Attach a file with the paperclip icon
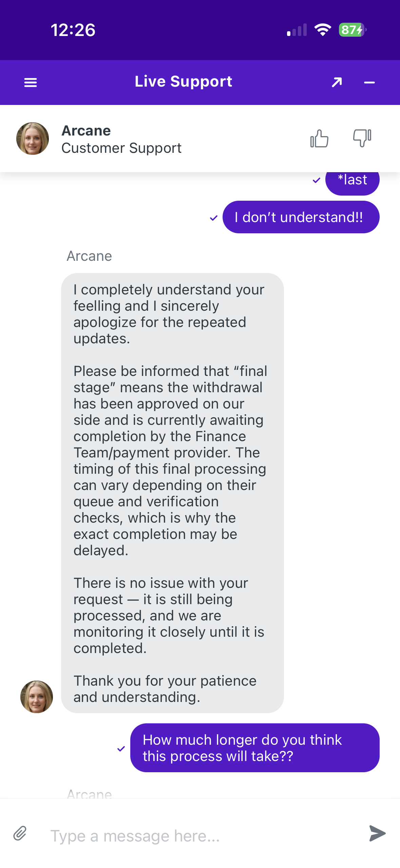This screenshot has height=868, width=400. click(20, 833)
